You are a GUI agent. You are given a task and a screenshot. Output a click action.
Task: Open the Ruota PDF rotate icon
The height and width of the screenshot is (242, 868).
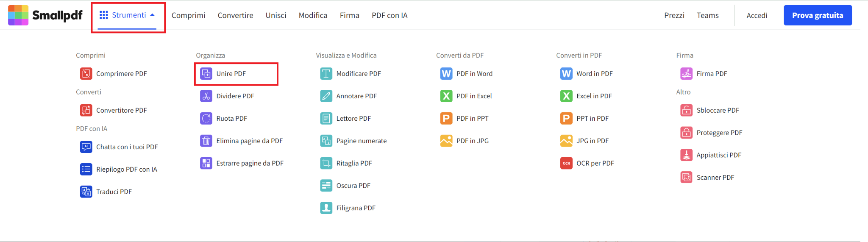tap(206, 119)
